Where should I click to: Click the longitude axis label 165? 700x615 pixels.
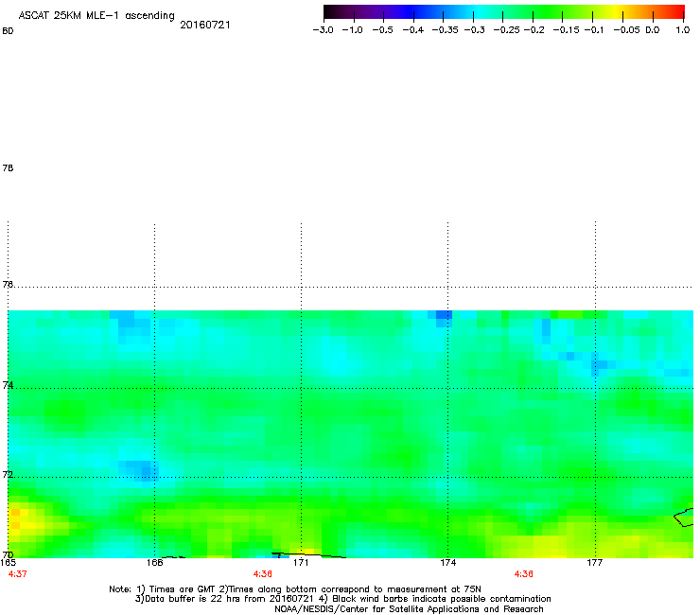[9, 563]
